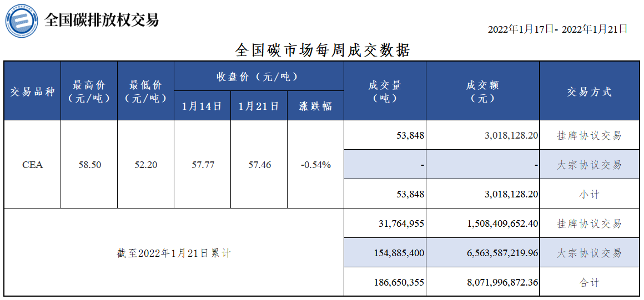Select the 1月21日 sub-header

point(259,106)
